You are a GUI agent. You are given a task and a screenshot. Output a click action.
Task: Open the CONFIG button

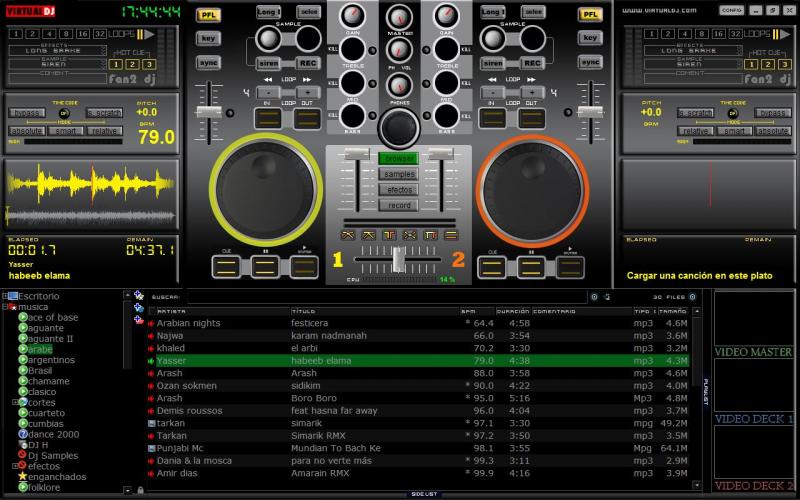732,10
